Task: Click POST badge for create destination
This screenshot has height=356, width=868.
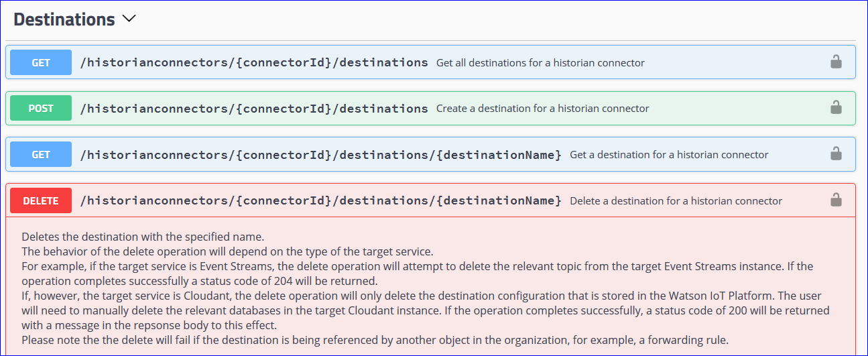Action: tap(41, 108)
